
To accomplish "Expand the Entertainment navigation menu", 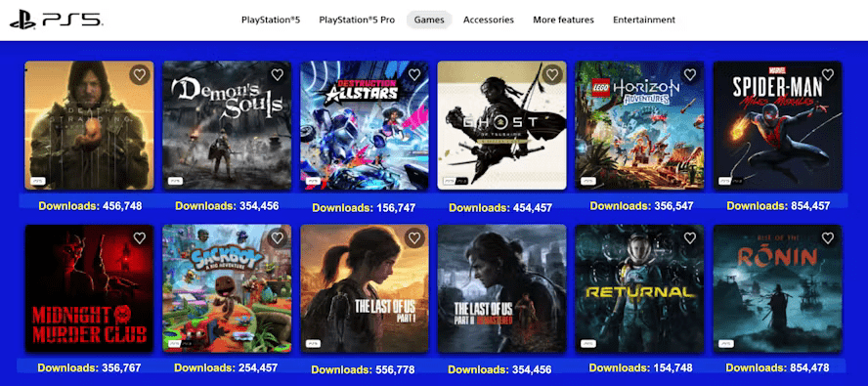I will (x=644, y=20).
